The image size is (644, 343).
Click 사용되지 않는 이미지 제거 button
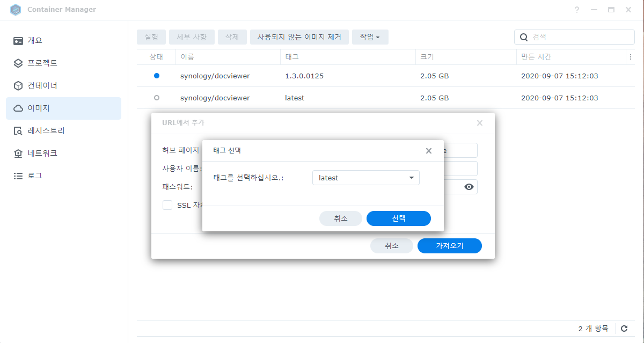299,37
